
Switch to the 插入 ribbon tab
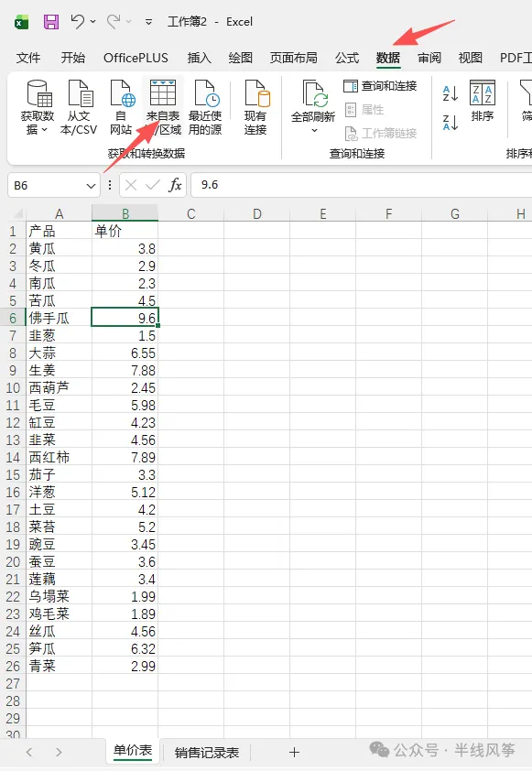199,58
